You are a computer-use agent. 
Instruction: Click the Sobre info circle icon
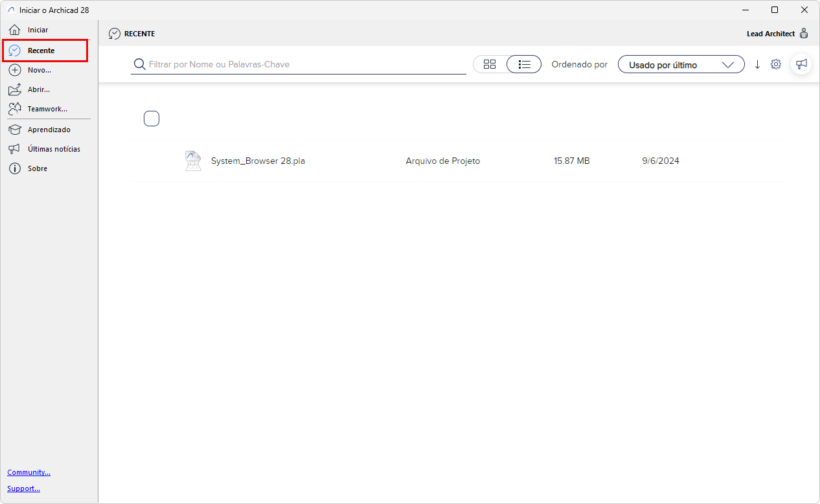(14, 168)
